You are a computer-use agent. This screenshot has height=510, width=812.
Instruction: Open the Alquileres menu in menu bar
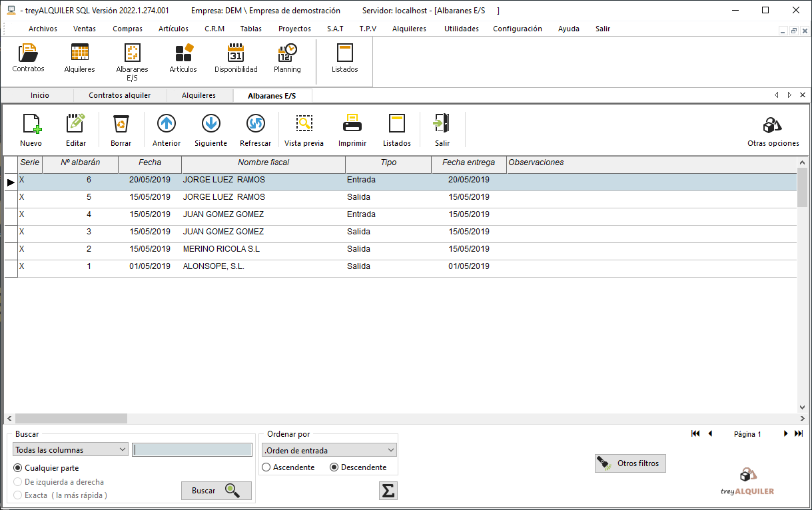tap(409, 29)
